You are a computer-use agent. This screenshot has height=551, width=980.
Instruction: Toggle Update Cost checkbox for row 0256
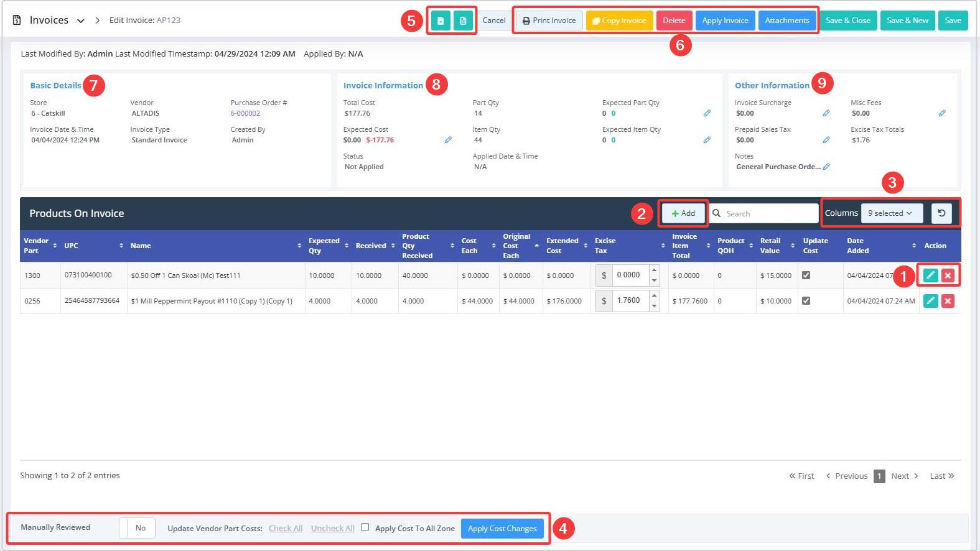(806, 300)
